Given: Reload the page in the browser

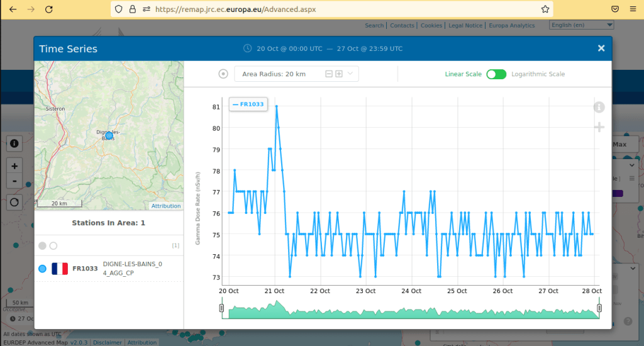Looking at the screenshot, I should (48, 9).
